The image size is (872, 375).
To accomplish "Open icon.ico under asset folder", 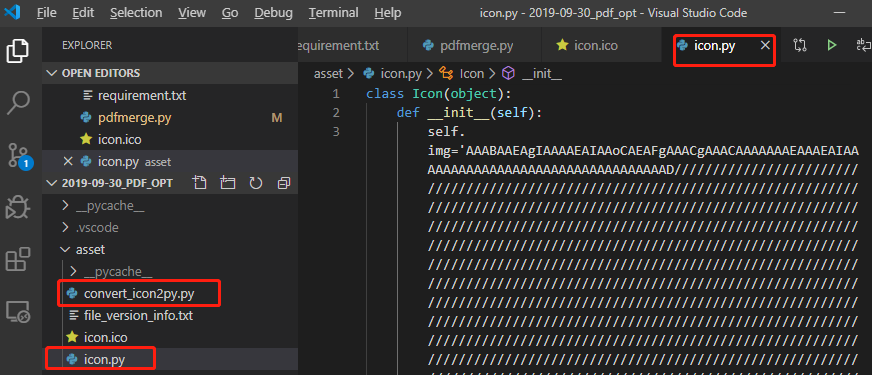I will point(170,337).
